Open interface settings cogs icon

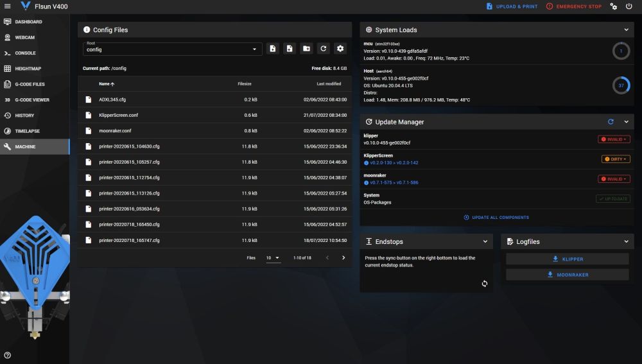coord(613,6)
